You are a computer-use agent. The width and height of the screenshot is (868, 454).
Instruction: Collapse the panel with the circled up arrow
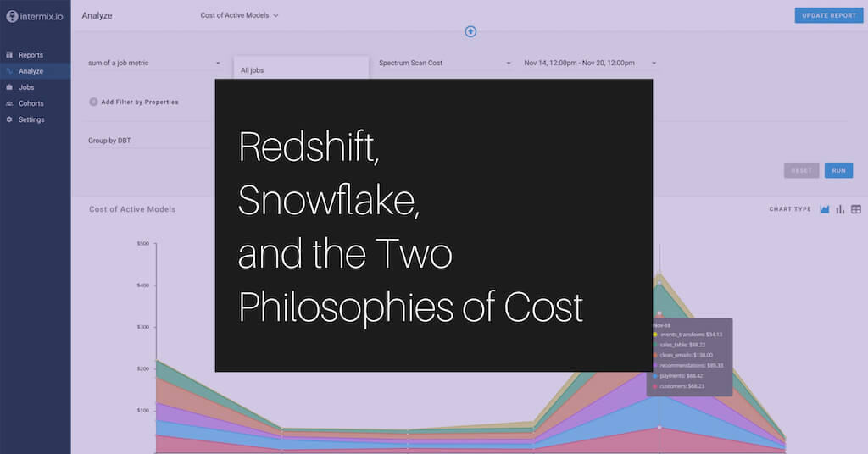[x=470, y=31]
